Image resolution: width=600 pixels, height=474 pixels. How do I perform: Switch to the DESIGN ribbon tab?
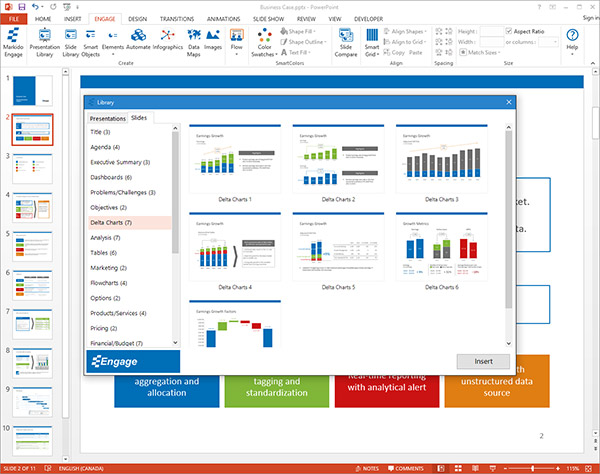137,18
